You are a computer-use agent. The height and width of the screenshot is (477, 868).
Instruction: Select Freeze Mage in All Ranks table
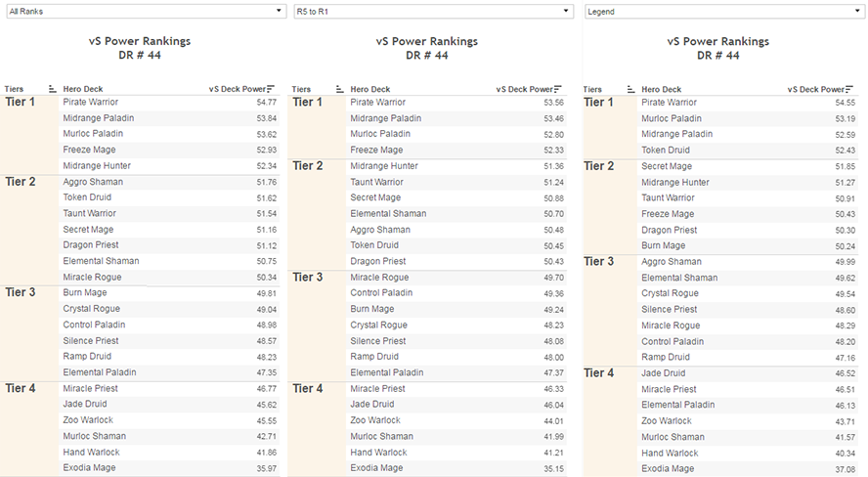tap(89, 150)
